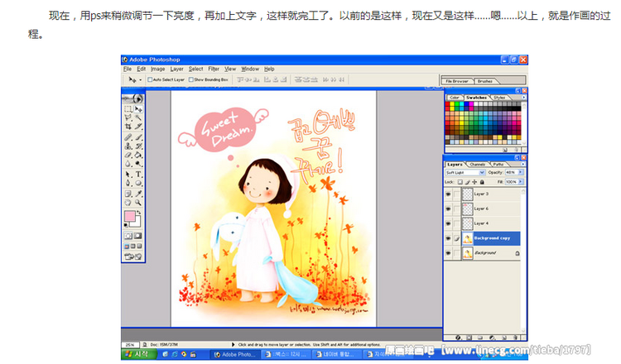Hide Layer 4 with eye icon

(448, 223)
